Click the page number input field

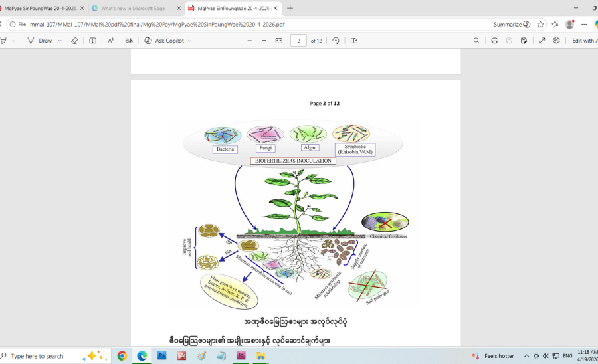click(298, 41)
